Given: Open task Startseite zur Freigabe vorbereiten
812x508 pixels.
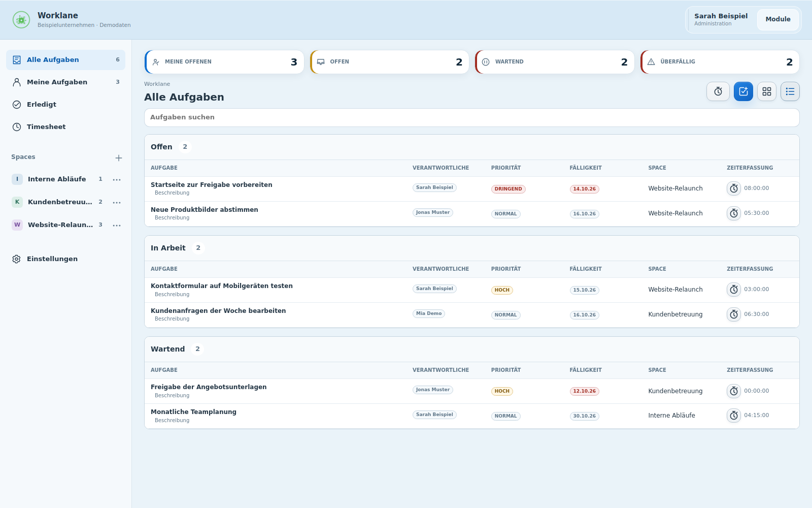Looking at the screenshot, I should pos(212,185).
